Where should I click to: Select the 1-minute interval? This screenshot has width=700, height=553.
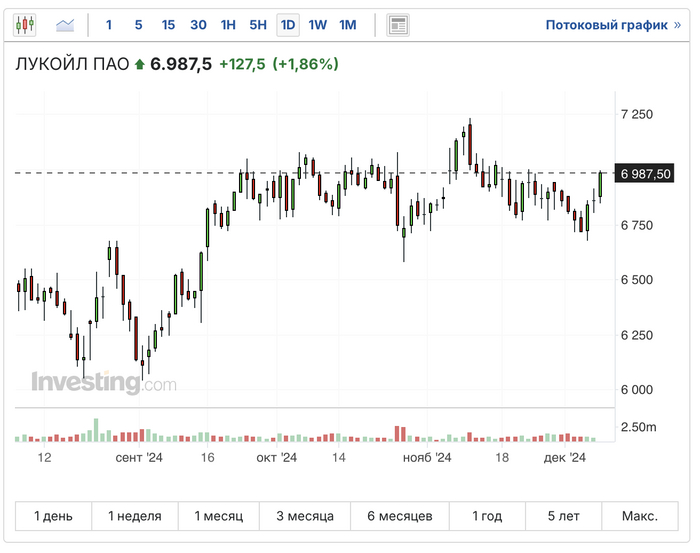pyautogui.click(x=109, y=24)
